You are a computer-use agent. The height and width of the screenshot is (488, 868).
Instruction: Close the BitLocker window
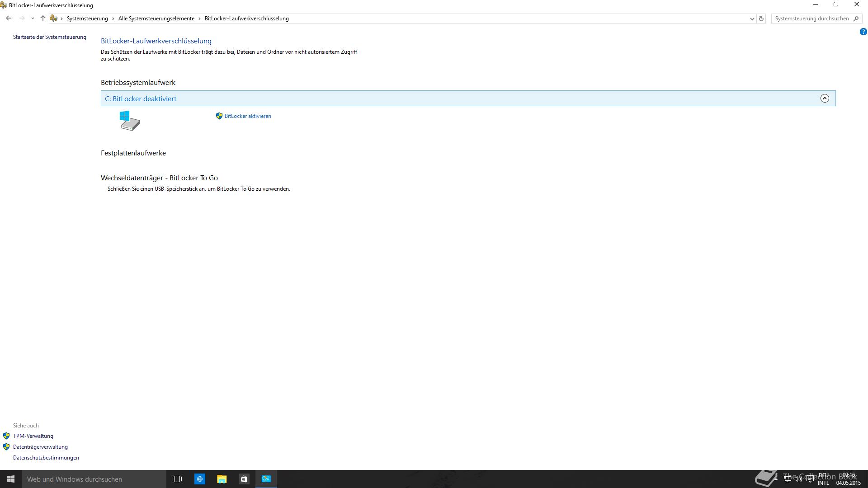(857, 5)
